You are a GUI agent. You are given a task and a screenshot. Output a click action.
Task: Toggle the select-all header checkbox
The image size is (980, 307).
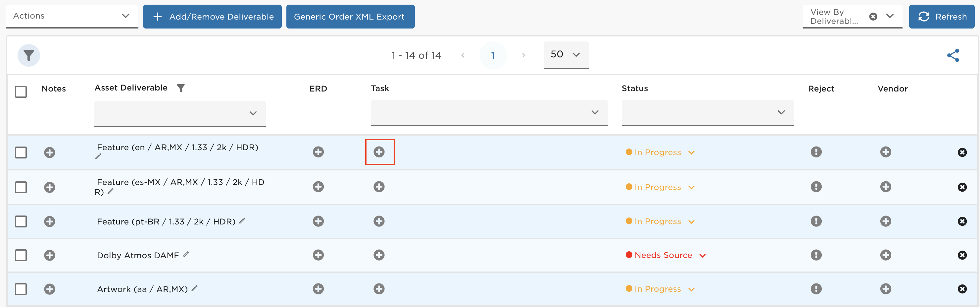pos(21,92)
